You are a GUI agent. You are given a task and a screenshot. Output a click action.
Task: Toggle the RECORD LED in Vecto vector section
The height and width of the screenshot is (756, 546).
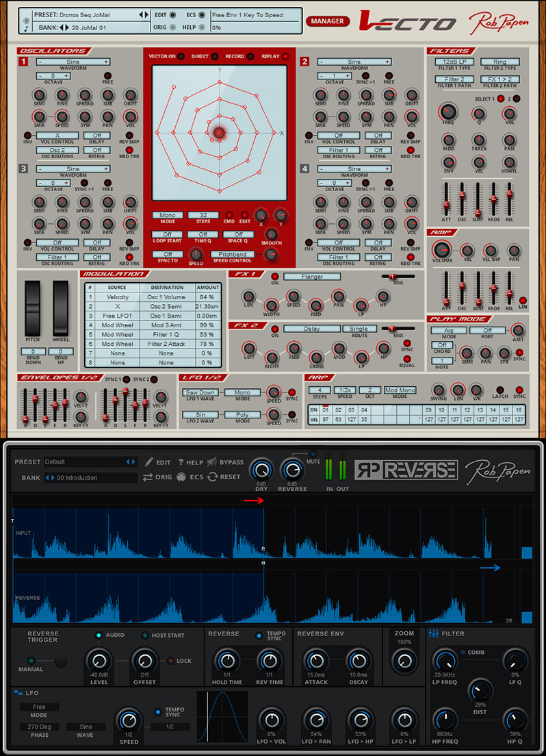(x=250, y=56)
